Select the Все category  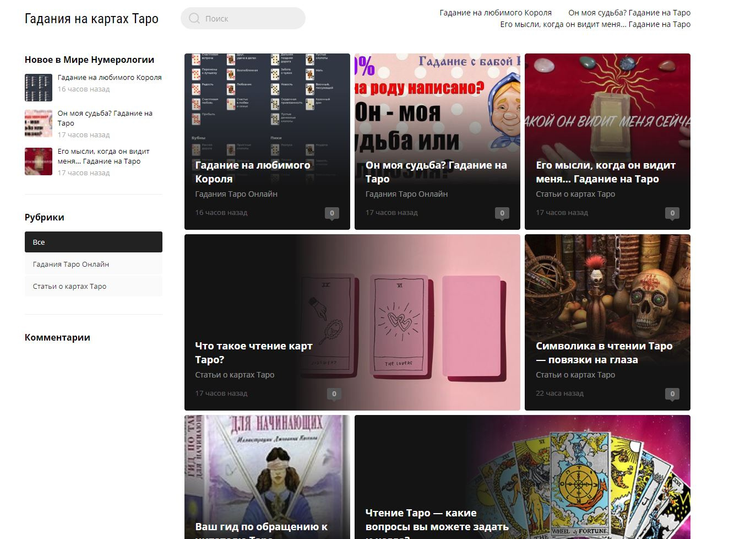(94, 242)
